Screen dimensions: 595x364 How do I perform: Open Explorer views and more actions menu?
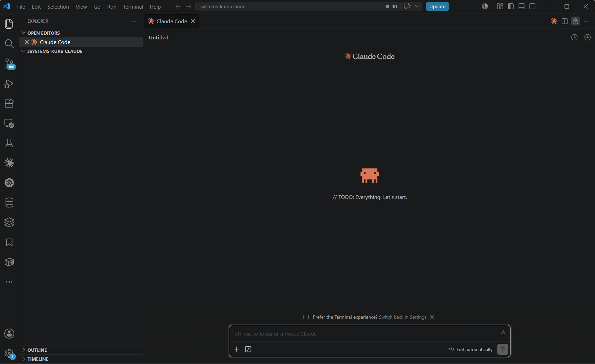click(134, 21)
